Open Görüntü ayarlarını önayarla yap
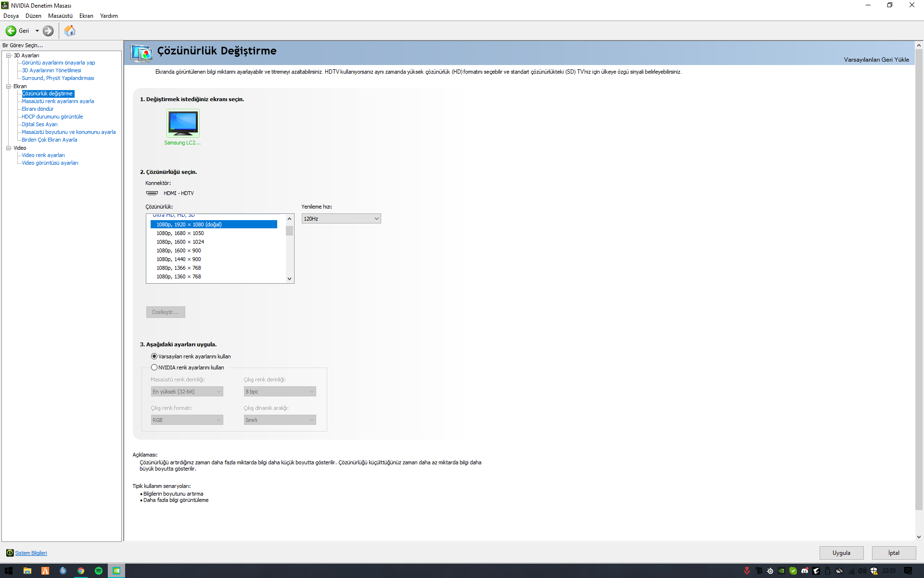 (x=58, y=63)
